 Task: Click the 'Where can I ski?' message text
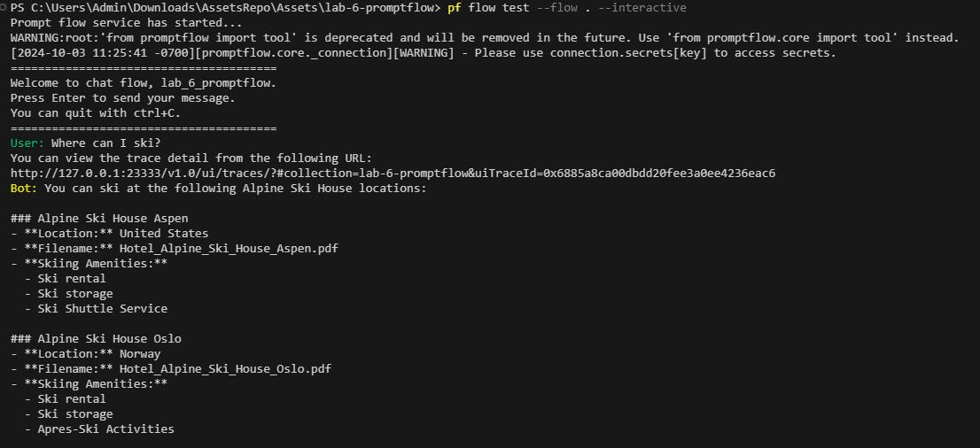106,143
